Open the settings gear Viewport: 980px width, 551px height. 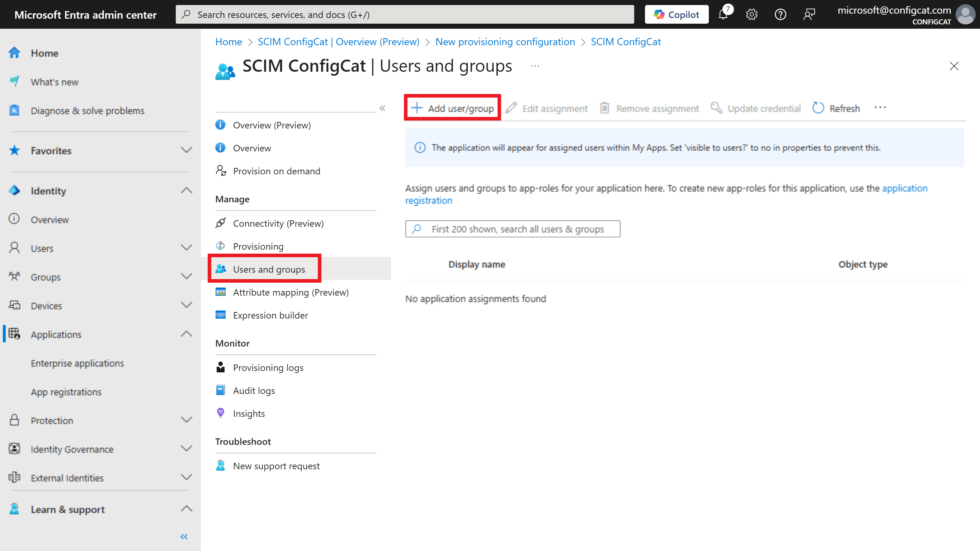752,14
